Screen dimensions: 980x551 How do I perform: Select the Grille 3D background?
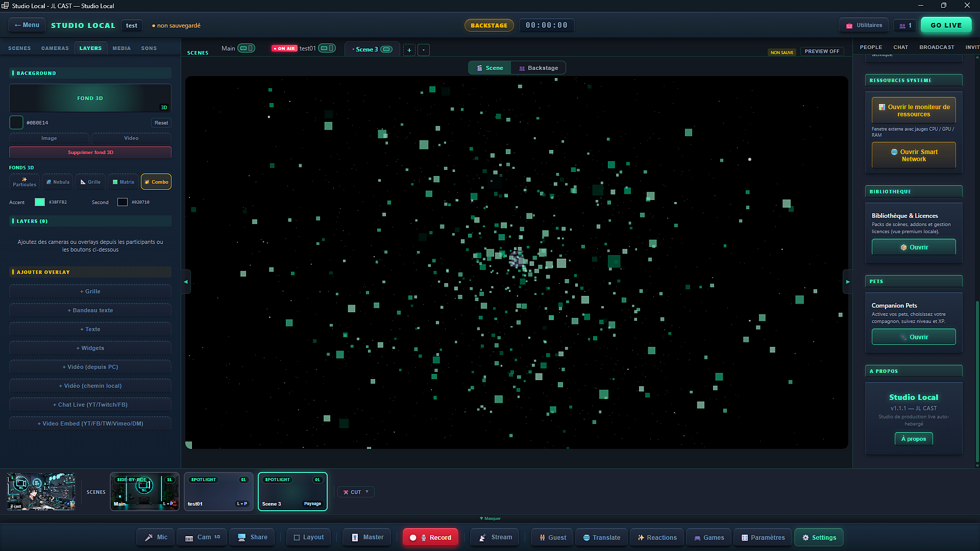click(x=90, y=182)
